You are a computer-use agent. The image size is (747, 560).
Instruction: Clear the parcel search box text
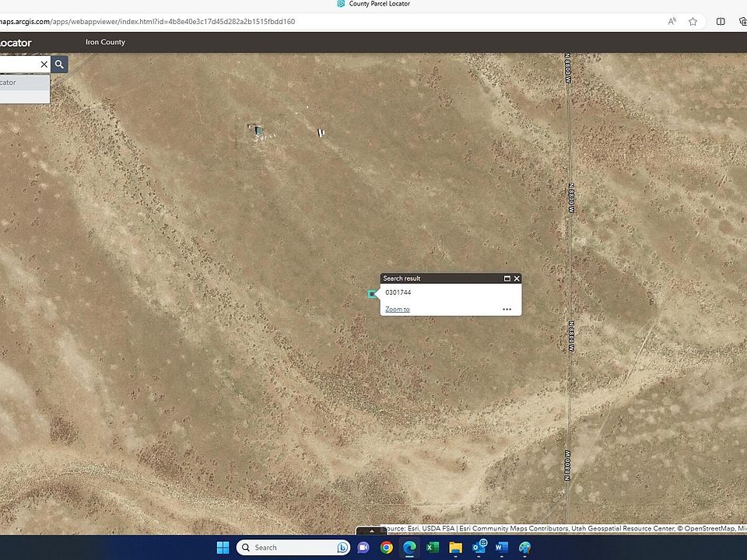pos(44,65)
